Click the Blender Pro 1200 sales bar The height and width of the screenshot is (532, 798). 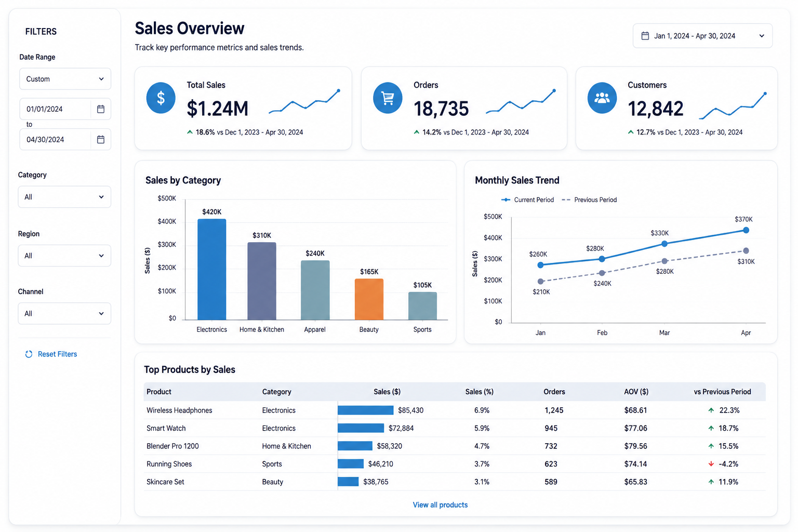click(x=355, y=446)
